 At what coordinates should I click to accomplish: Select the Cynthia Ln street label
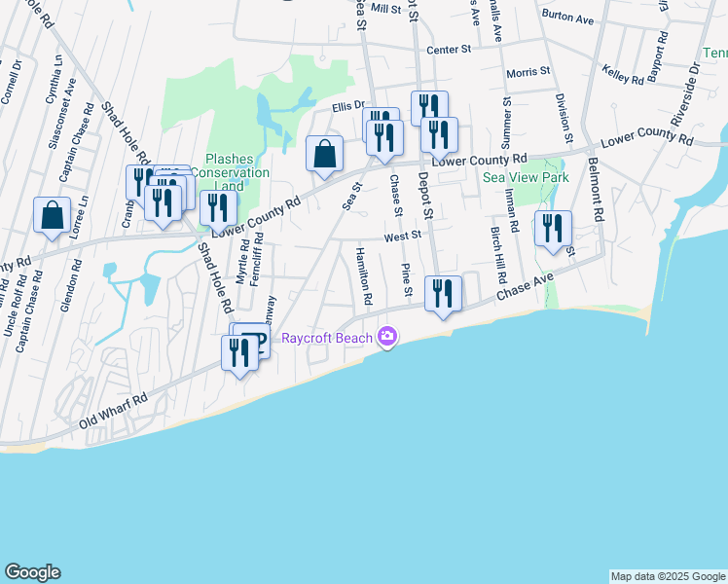[54, 80]
